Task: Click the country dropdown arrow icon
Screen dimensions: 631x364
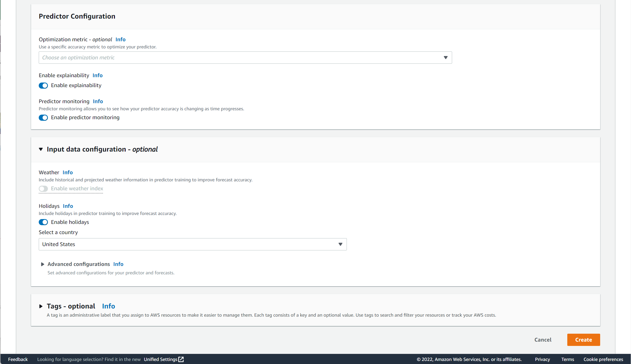Action: click(340, 244)
